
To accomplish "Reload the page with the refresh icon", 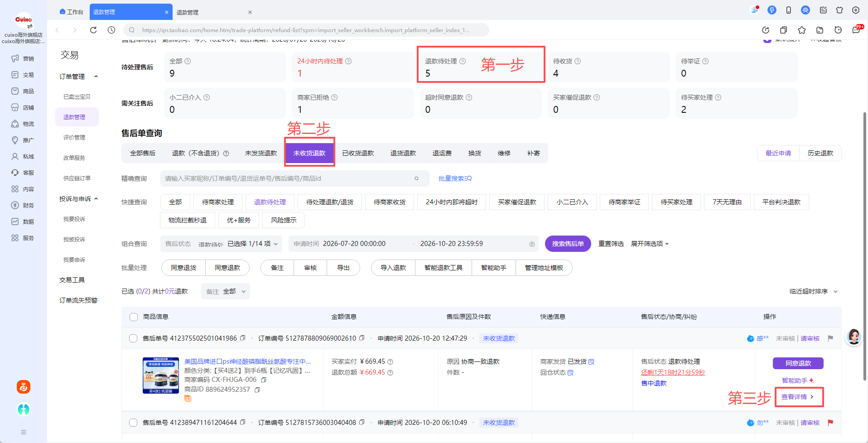I will coord(93,30).
